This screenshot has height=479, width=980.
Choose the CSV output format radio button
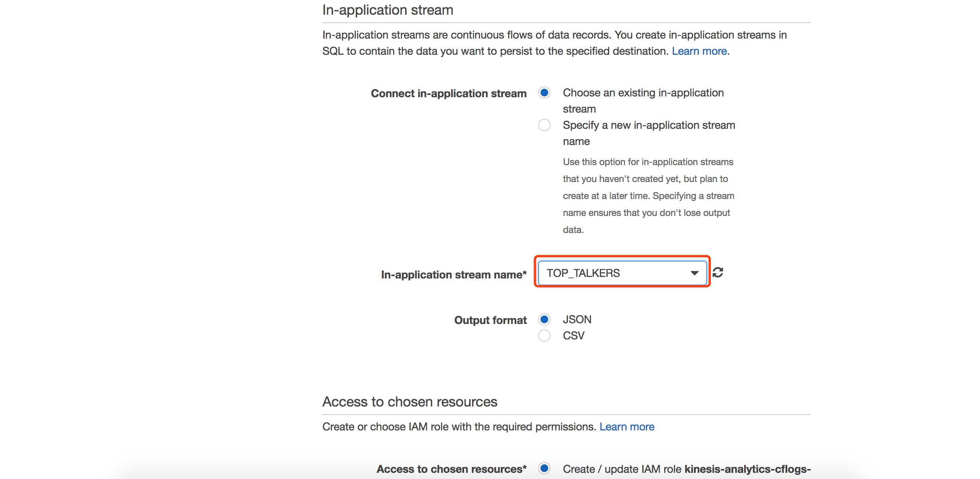coord(544,336)
